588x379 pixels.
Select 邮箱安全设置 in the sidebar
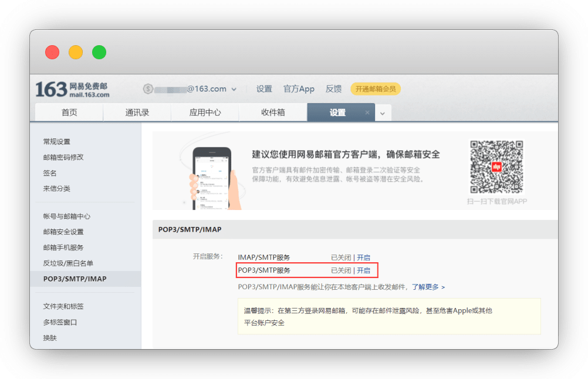pos(63,232)
